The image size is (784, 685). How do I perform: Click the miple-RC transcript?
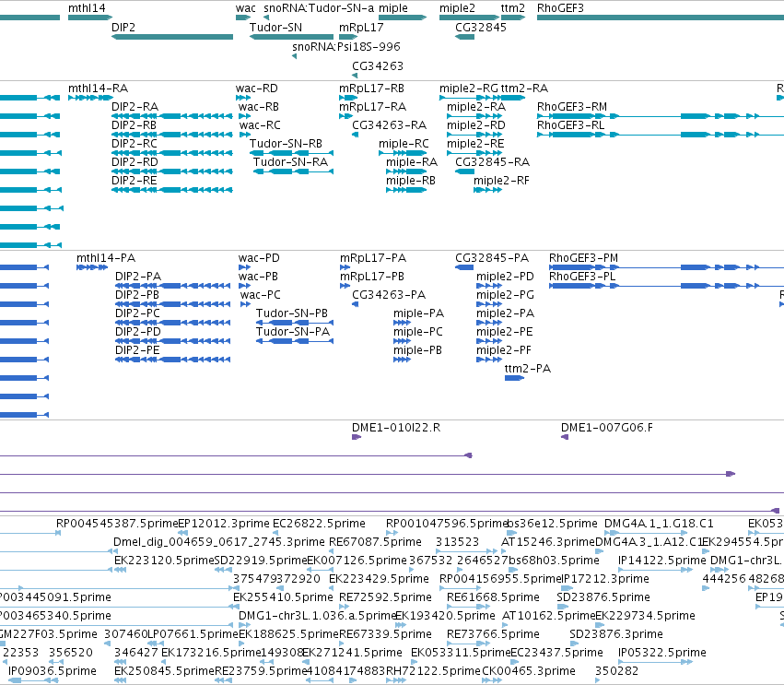point(403,153)
